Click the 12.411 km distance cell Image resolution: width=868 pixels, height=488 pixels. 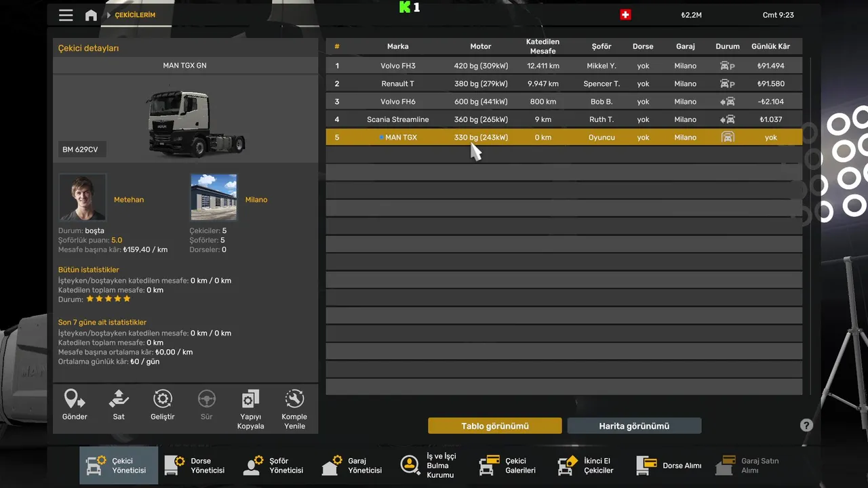[542, 66]
